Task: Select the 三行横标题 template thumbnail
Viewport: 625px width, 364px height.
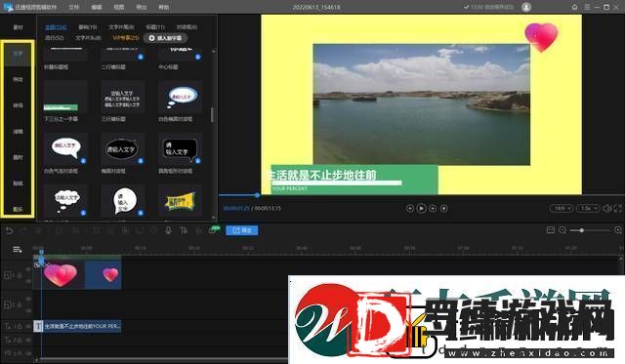Action: [x=123, y=97]
